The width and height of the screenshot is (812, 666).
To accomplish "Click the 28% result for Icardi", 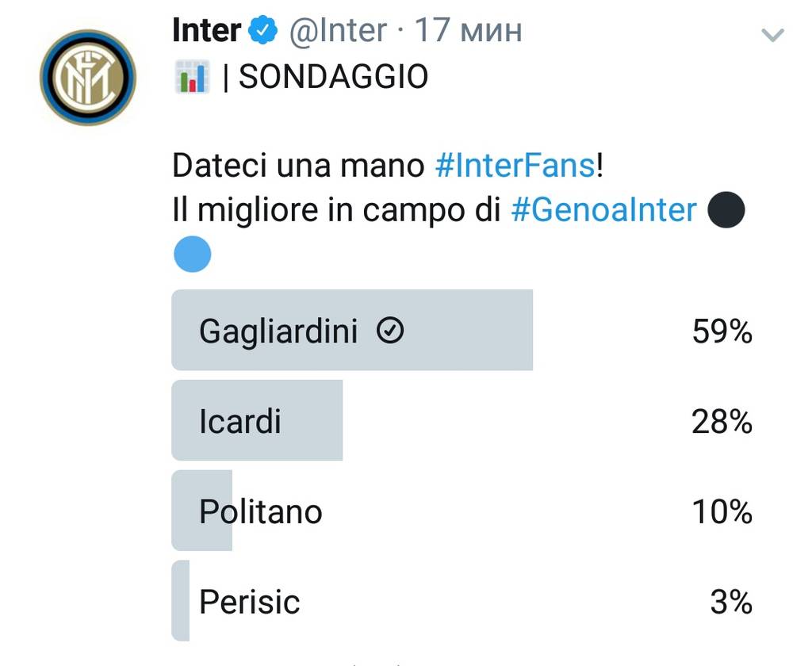I will (722, 422).
